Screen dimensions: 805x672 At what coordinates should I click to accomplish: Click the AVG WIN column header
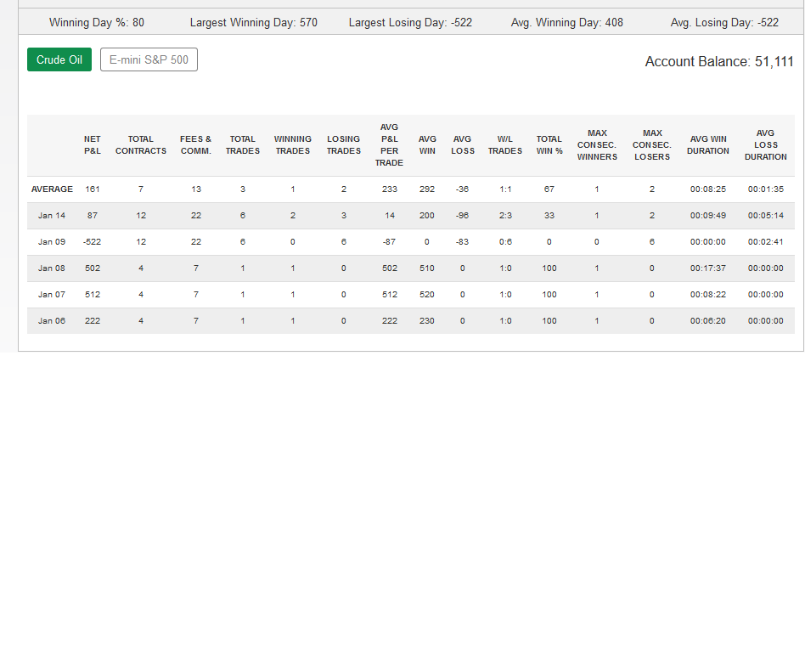427,145
